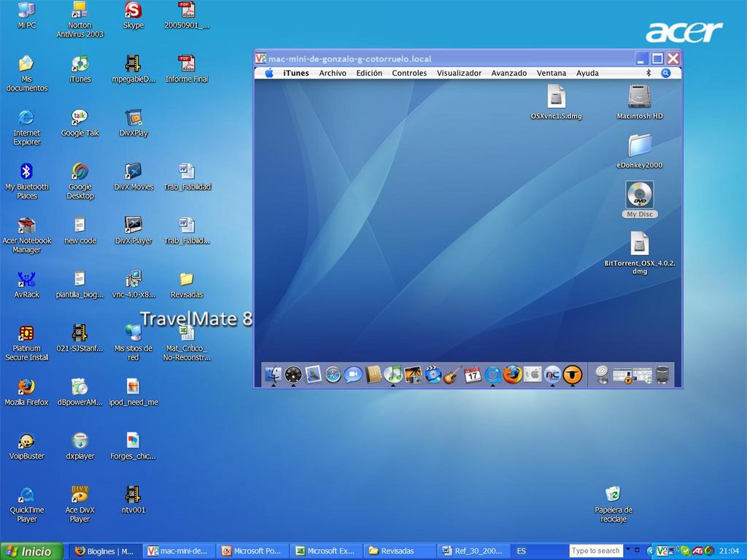Switch to Microsoft PowerPoint taskbar button
Viewport: 747px width, 560px height.
(x=252, y=551)
